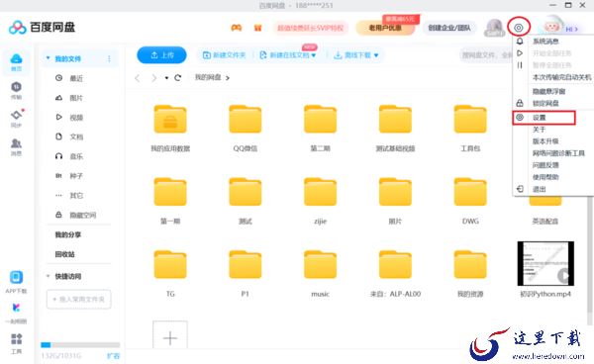Click the storage usage progress bar
Viewport: 594px width, 364px height.
80,344
